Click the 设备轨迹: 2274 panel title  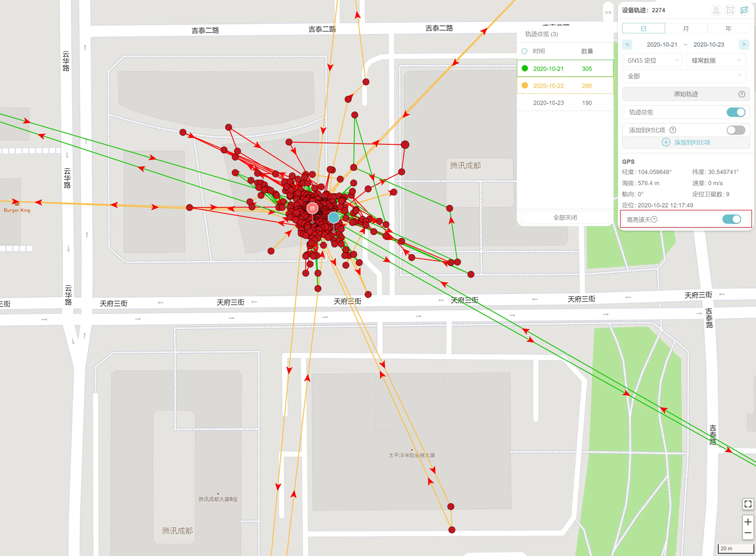(x=643, y=10)
